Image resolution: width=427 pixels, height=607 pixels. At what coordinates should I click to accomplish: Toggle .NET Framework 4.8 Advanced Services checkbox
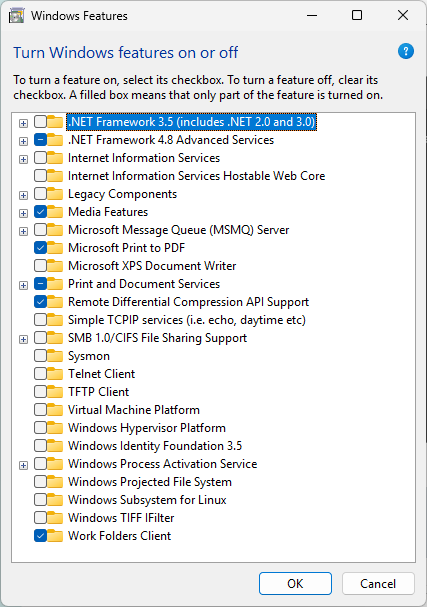pos(40,140)
